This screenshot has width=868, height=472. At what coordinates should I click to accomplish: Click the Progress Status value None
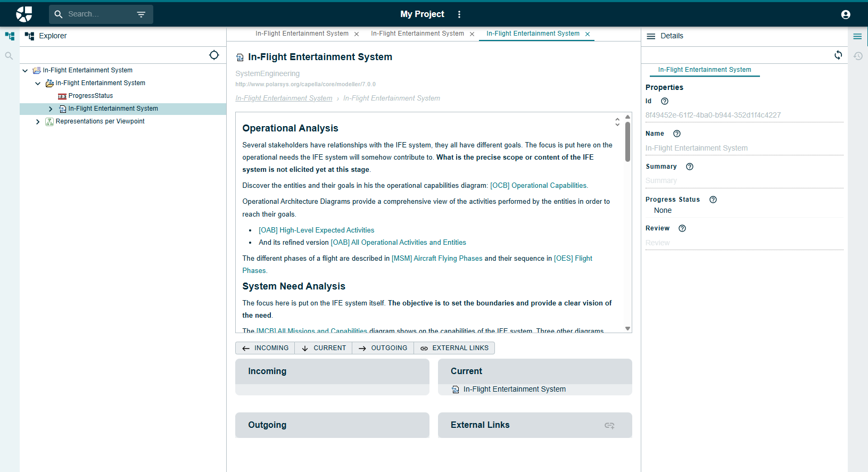pos(663,211)
